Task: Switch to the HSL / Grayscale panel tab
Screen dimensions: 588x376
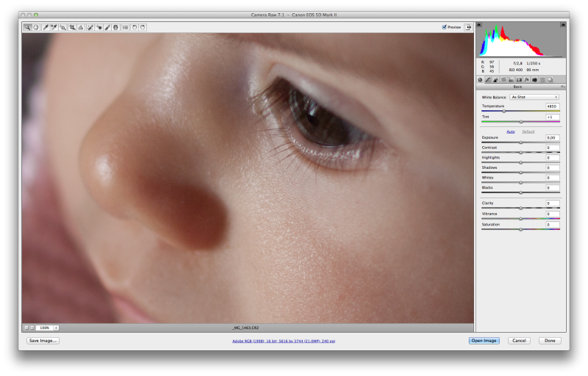Action: click(503, 79)
